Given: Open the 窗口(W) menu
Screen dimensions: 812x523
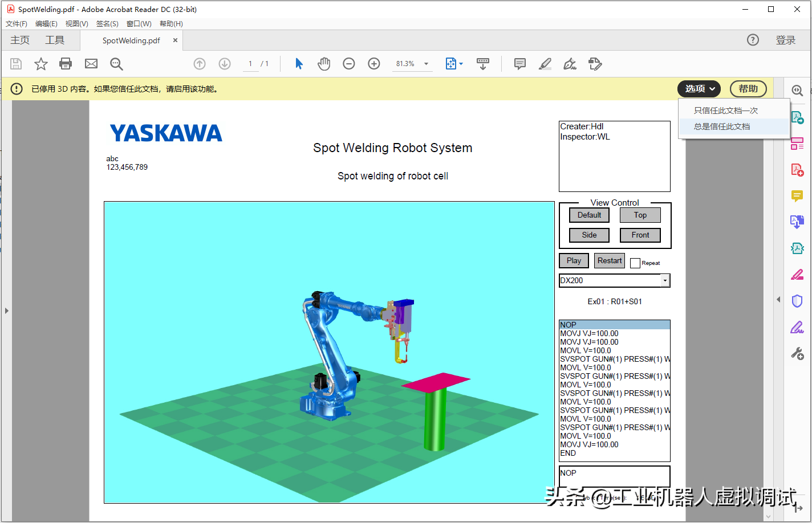Looking at the screenshot, I should coord(139,24).
